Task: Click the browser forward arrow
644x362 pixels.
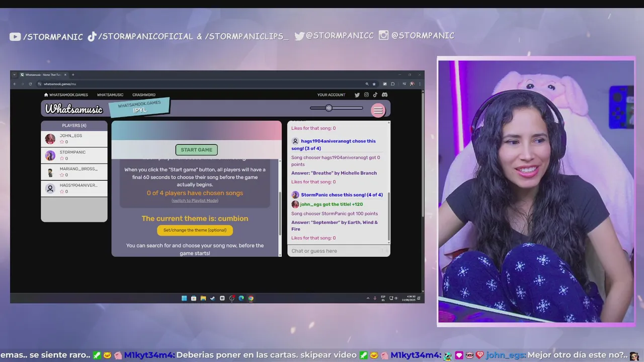Action: [22, 84]
